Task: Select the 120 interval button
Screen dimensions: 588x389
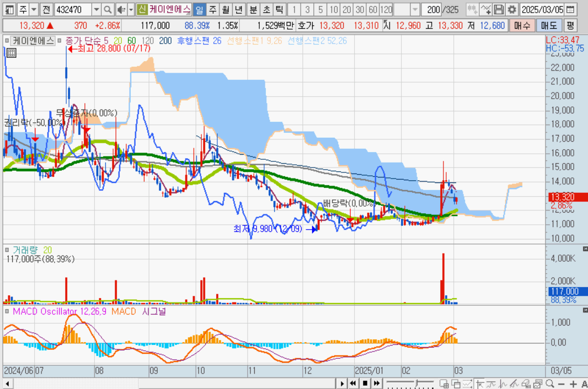Action: pos(386,9)
